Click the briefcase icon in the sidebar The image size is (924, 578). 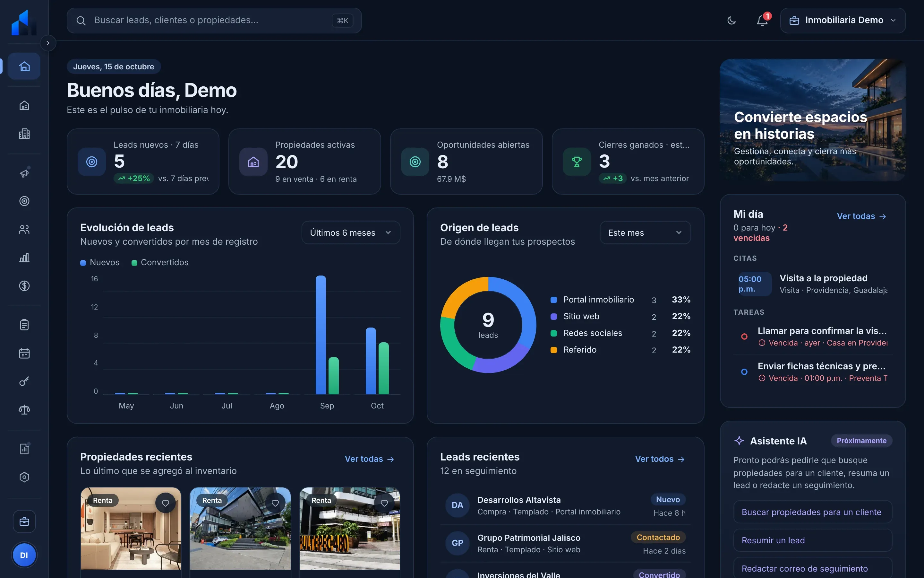pyautogui.click(x=24, y=521)
